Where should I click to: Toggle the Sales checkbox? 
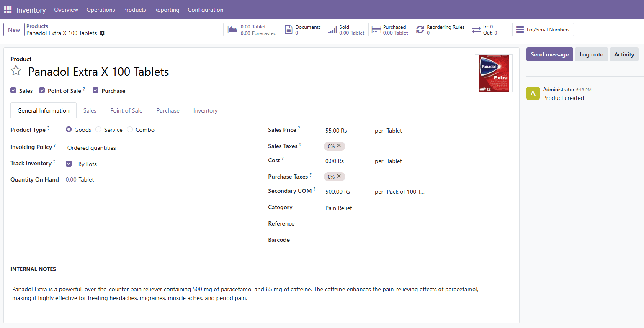click(x=13, y=90)
